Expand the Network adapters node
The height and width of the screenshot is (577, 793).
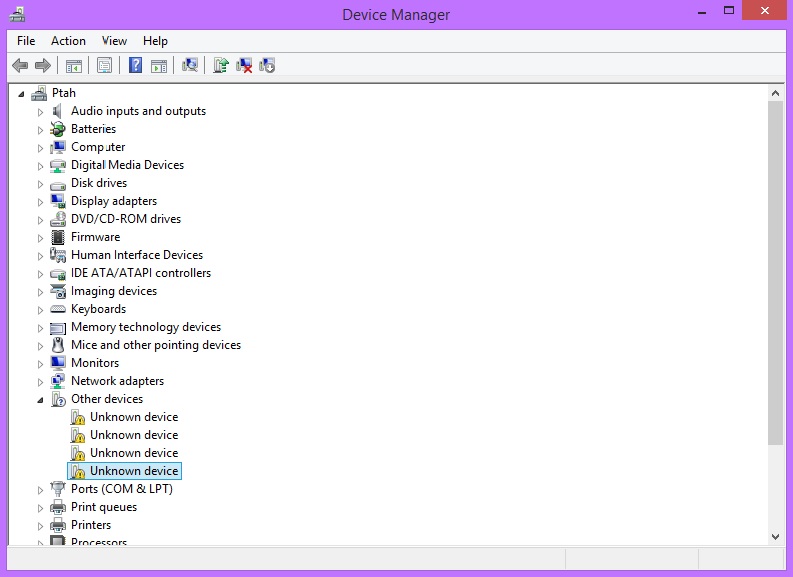tap(41, 381)
